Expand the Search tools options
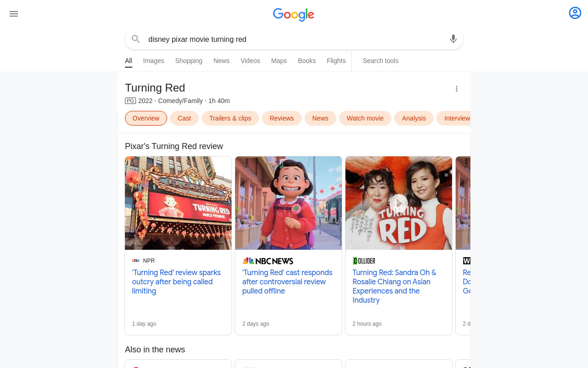 click(x=380, y=61)
